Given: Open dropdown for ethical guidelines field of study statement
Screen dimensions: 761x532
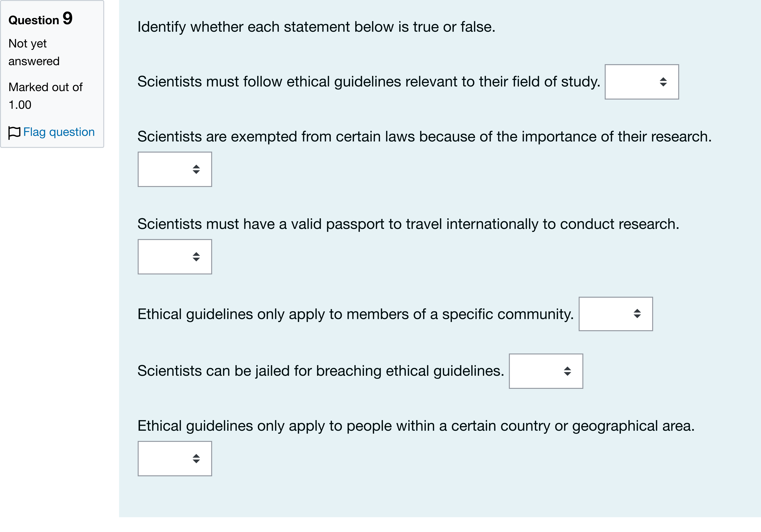Looking at the screenshot, I should coord(642,82).
